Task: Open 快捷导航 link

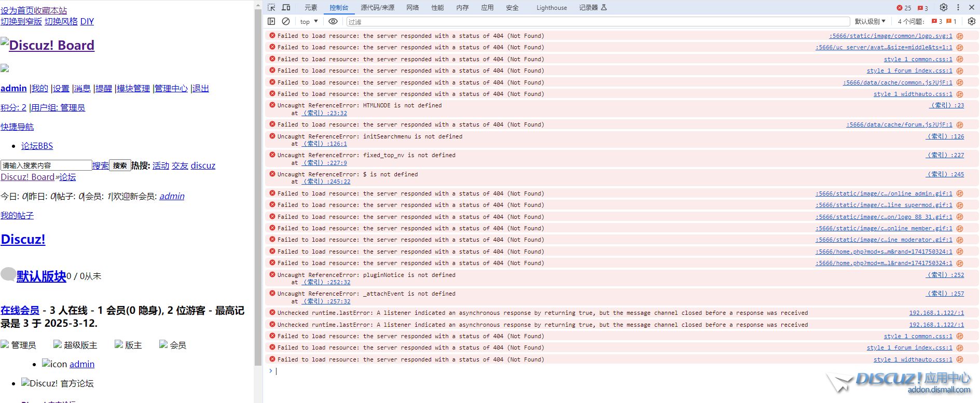Action: (17, 127)
